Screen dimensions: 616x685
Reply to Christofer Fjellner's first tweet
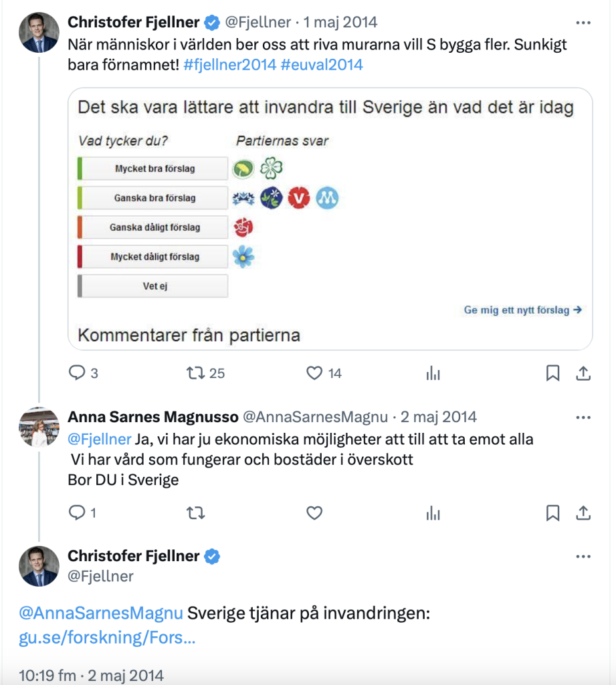(78, 373)
